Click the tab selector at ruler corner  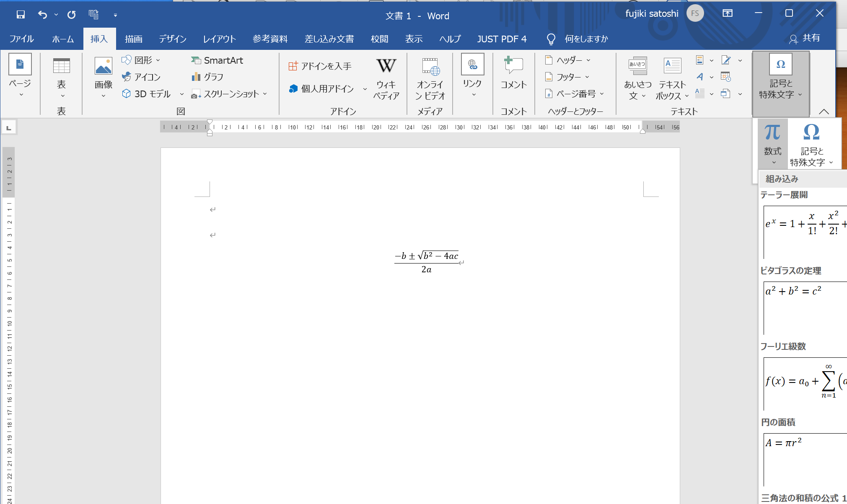click(8, 127)
